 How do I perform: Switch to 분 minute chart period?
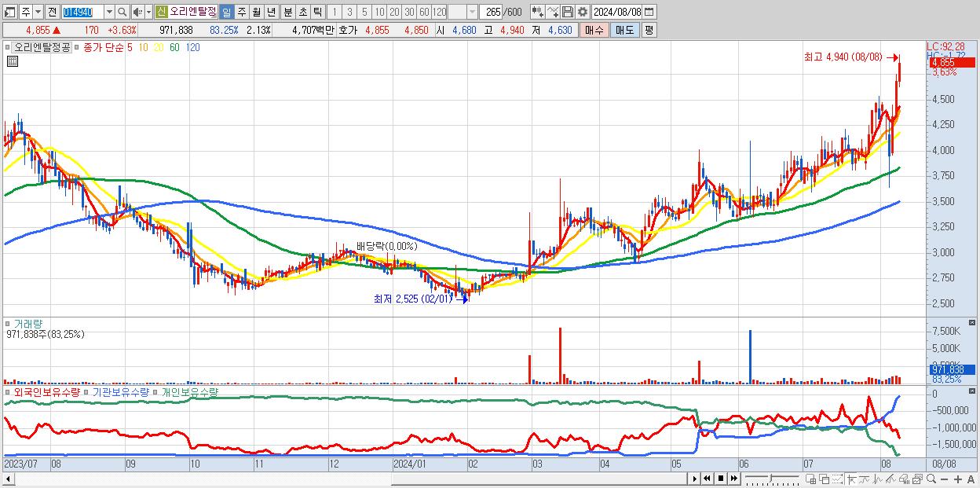pyautogui.click(x=287, y=12)
